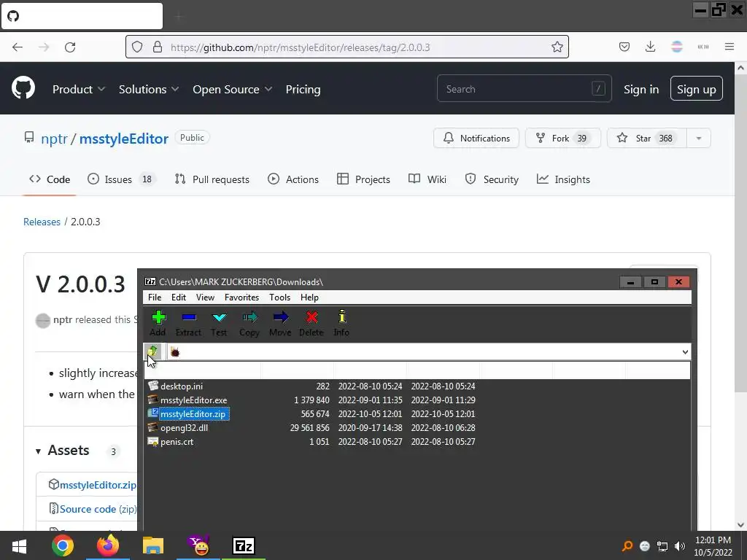Click the volume speaker tray icon
The width and height of the screenshot is (747, 560).
[x=680, y=546]
